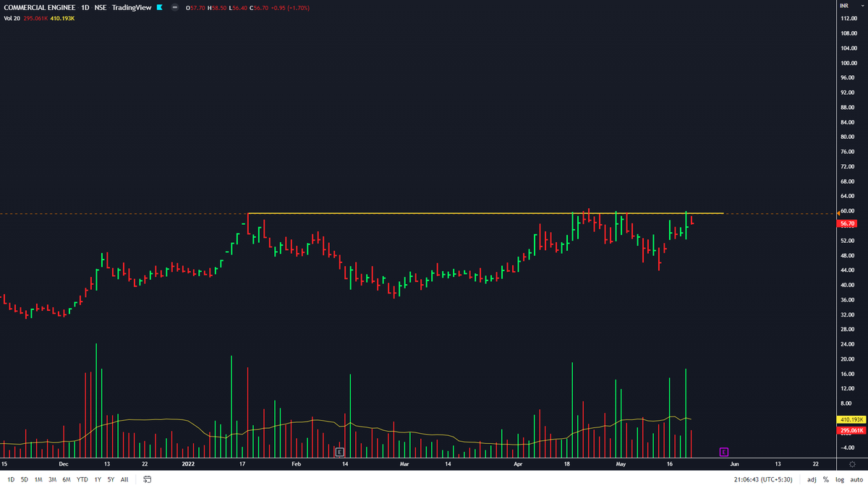Screen dimensions: 868x488
Task: Click the 295.061K value in Vol legend
Action: (x=35, y=18)
